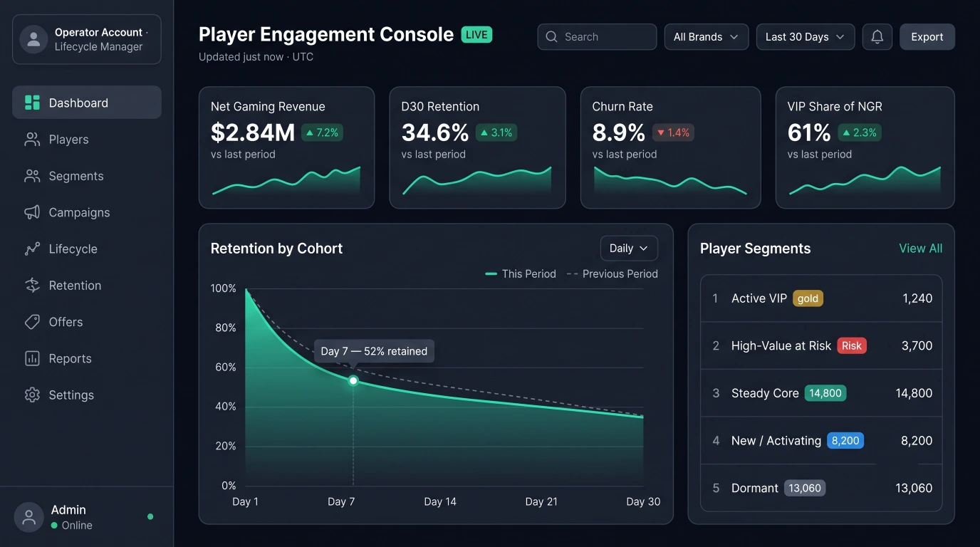Toggle This Period legend entry
This screenshot has width=980, height=547.
(521, 274)
